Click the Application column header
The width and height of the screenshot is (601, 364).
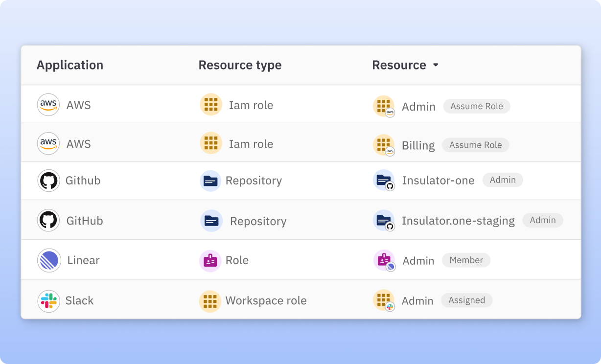70,65
